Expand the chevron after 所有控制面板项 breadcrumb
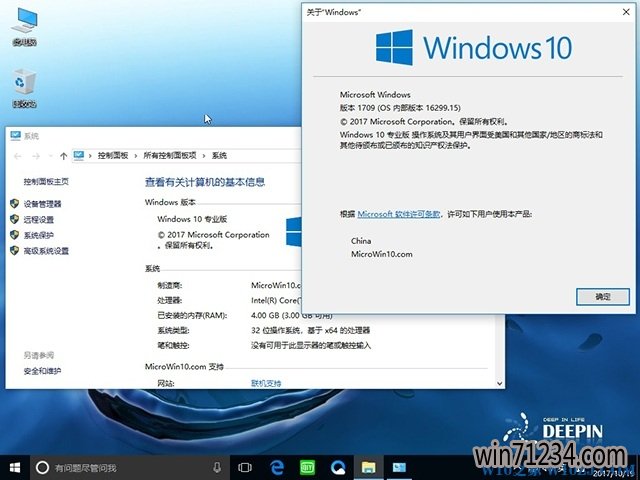This screenshot has height=480, width=640. click(204, 156)
